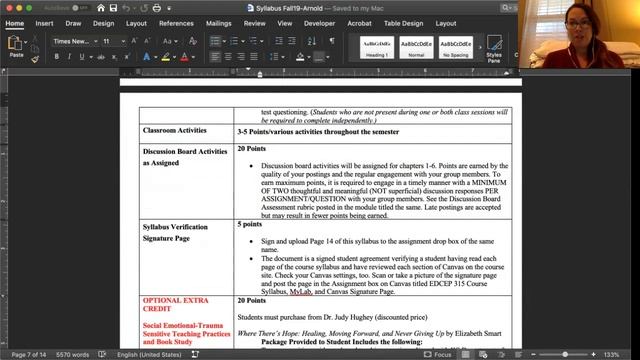The image size is (640, 360).
Task: Justify the text alignment
Action: [254, 57]
